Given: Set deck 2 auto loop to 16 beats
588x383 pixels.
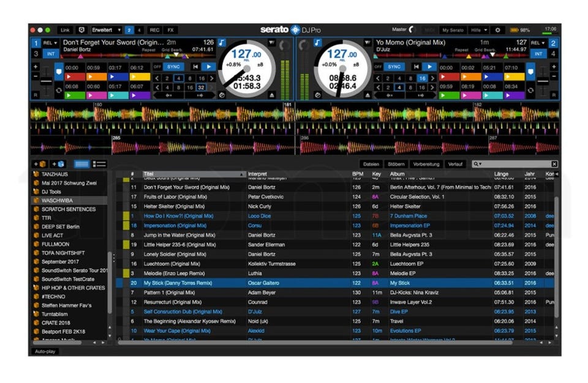Looking at the screenshot, I should (422, 78).
